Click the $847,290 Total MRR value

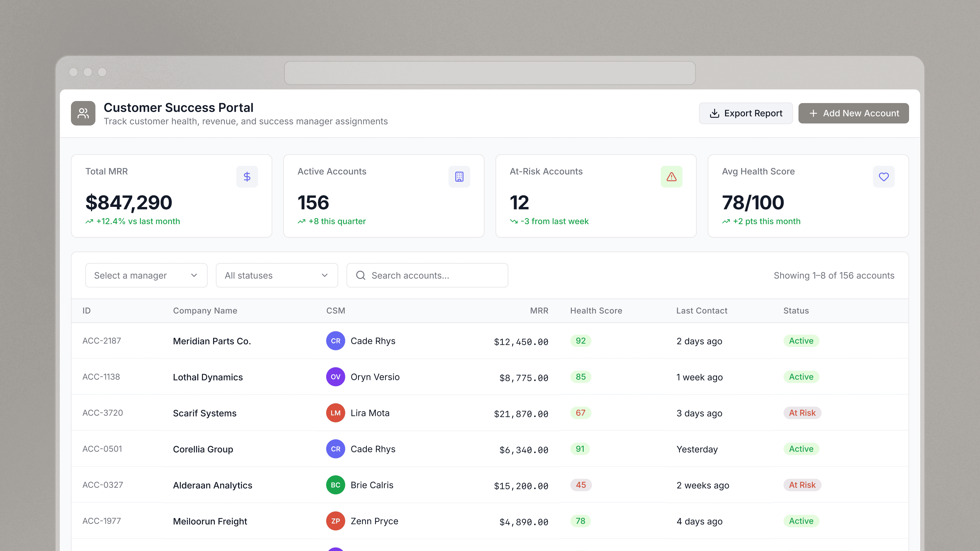(129, 202)
